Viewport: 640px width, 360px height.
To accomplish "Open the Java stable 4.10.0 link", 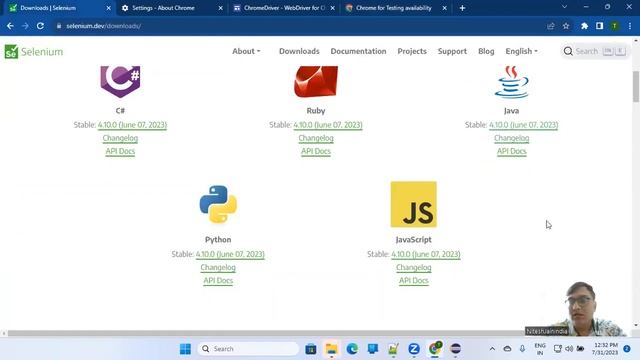I will tap(523, 125).
